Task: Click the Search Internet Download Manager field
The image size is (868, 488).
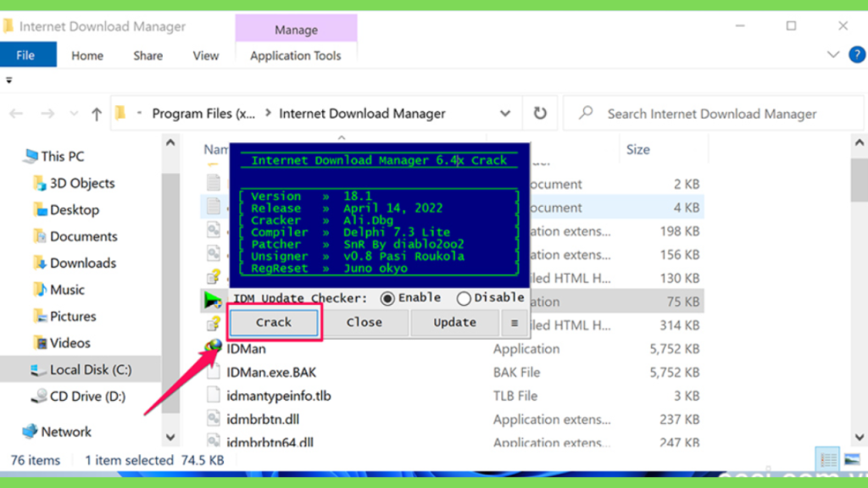Action: coord(713,114)
